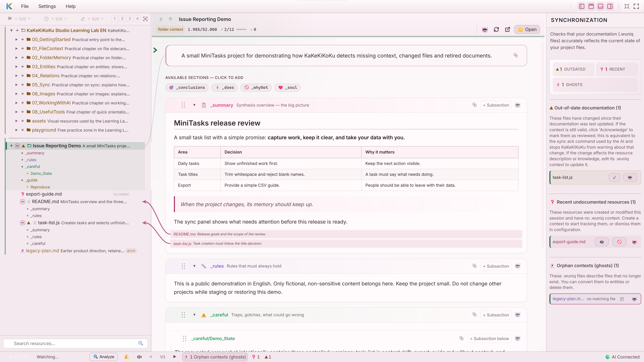Expand the 05_Sync folder
The width and height of the screenshot is (644, 362).
coord(16,85)
